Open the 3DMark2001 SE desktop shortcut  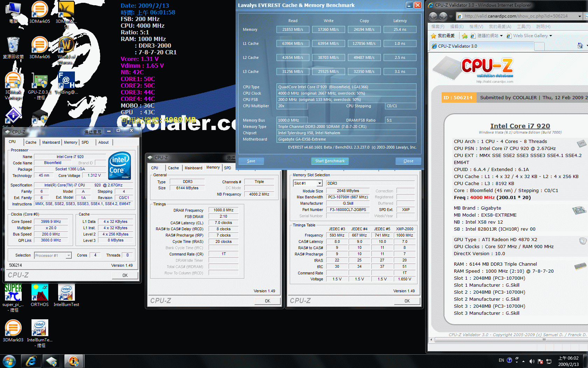[x=66, y=15]
